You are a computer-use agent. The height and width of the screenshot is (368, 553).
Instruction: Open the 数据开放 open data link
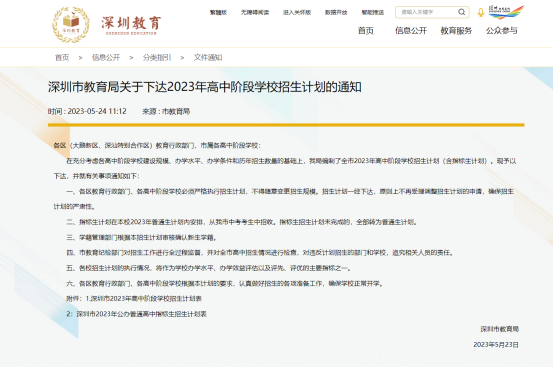point(336,12)
